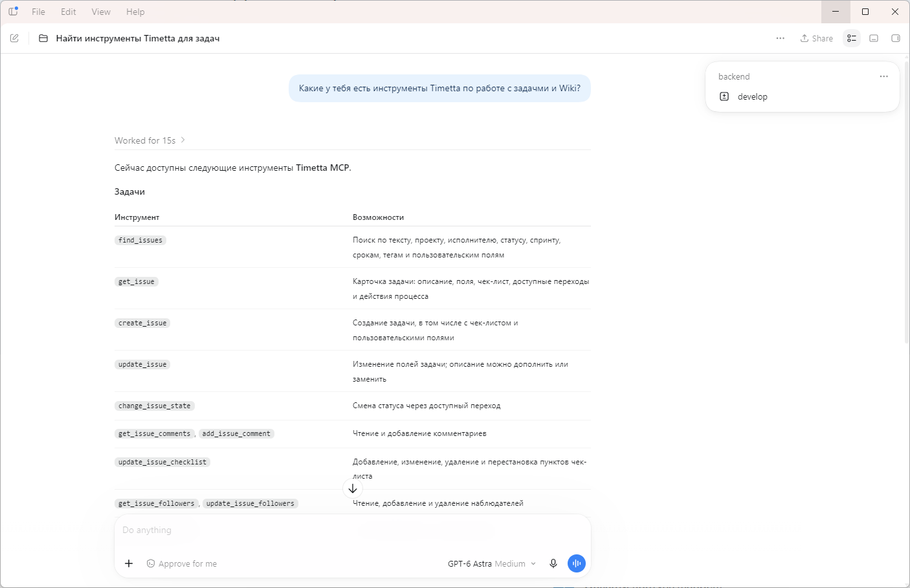Focus the Do anything message input

tap(353, 530)
